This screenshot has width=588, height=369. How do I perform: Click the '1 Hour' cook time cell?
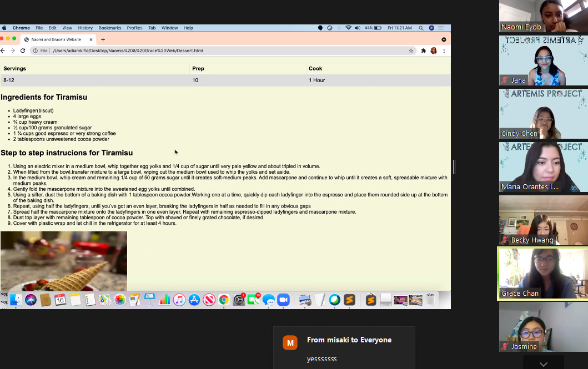pos(378,80)
